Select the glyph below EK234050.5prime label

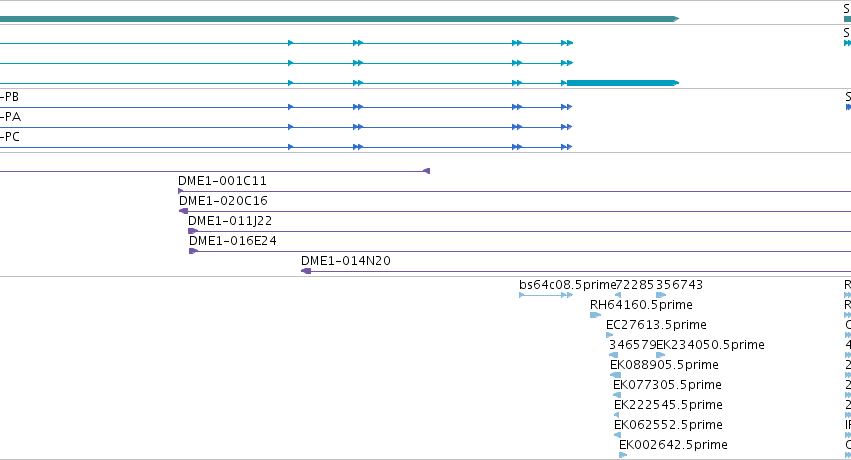[661, 355]
